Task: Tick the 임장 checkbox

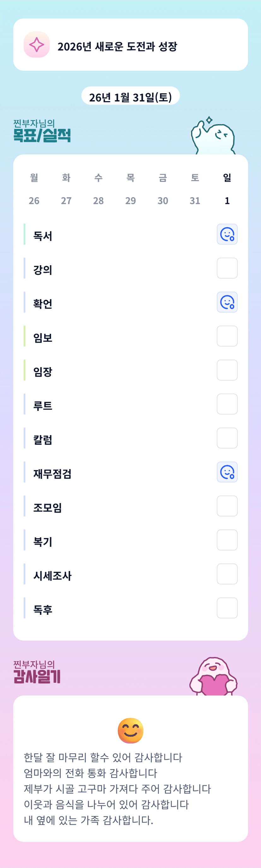Action: (x=227, y=370)
